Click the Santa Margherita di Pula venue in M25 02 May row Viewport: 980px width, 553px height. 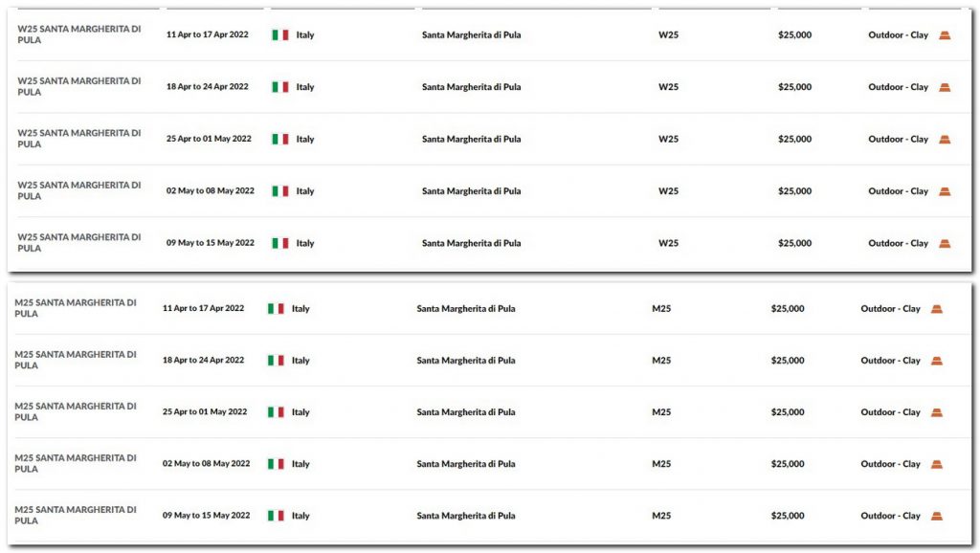coord(466,464)
